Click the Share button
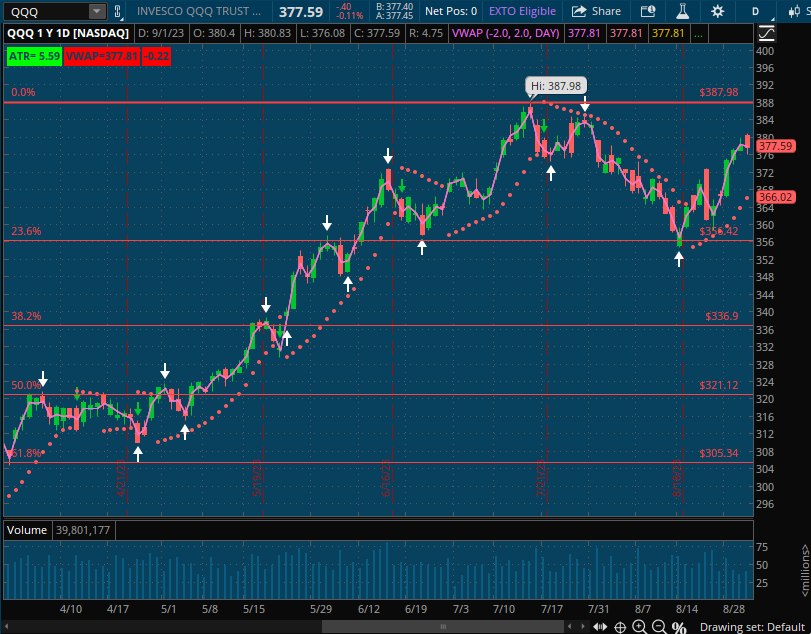The height and width of the screenshot is (634, 811). pos(596,11)
